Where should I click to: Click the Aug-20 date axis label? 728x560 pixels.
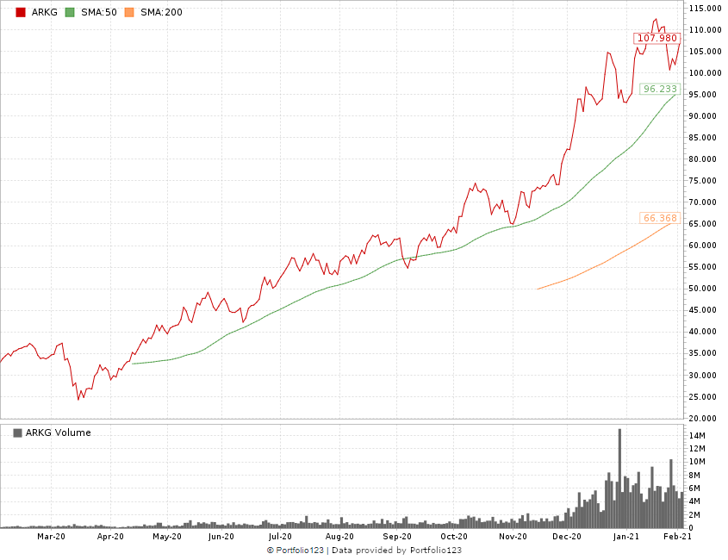click(x=339, y=537)
